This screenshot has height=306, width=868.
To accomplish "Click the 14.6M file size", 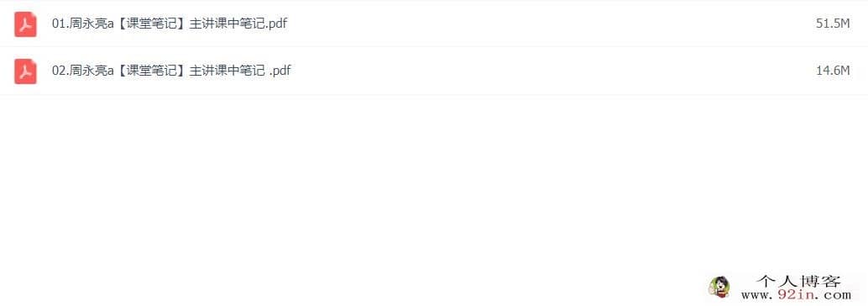I will coord(833,71).
